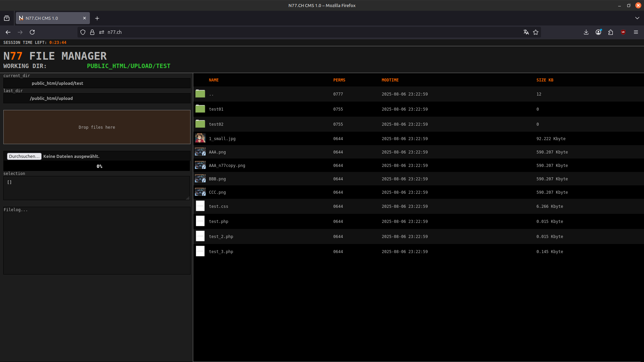
Task: Click the 1_small.jpg thumbnail
Action: pos(200,138)
